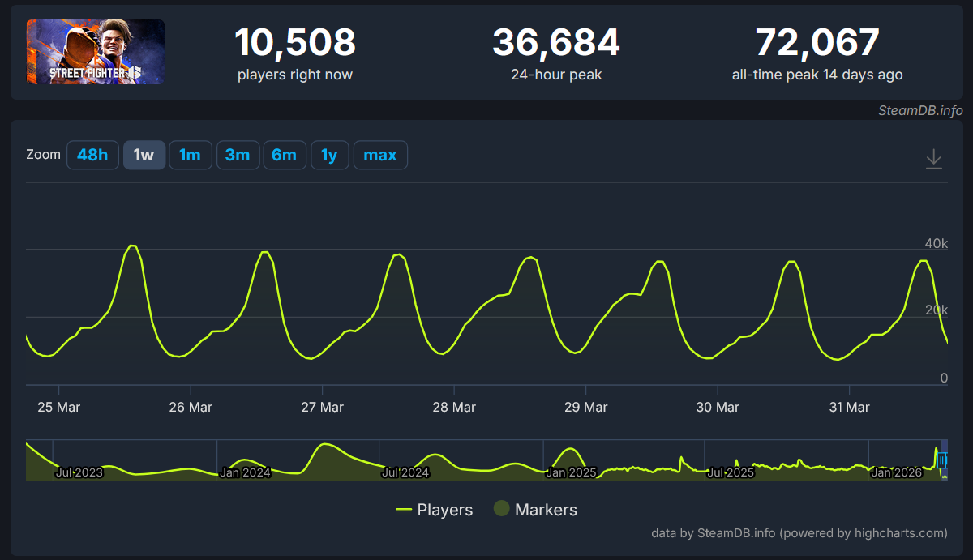The image size is (973, 560).
Task: Choose the 3m zoom range
Action: coord(238,155)
